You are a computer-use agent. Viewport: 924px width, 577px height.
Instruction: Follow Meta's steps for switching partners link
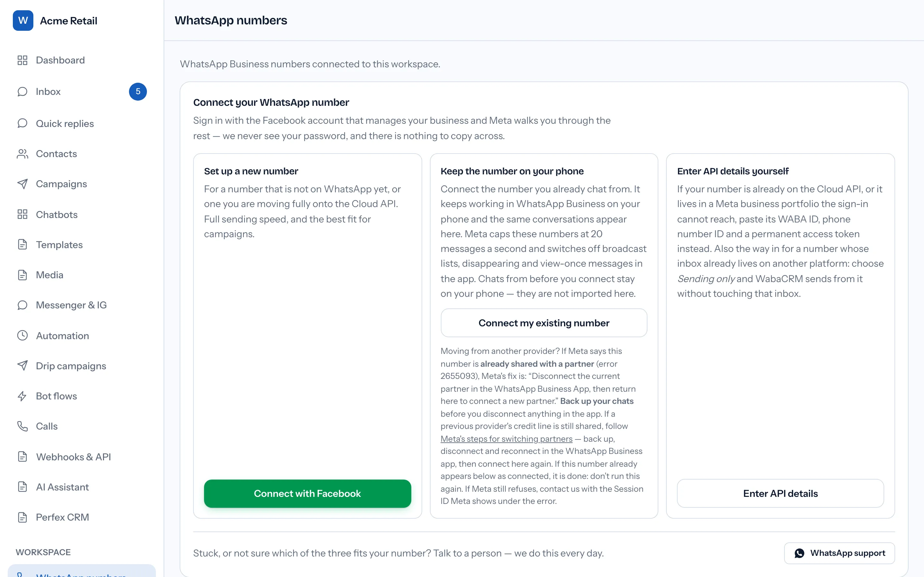point(506,439)
